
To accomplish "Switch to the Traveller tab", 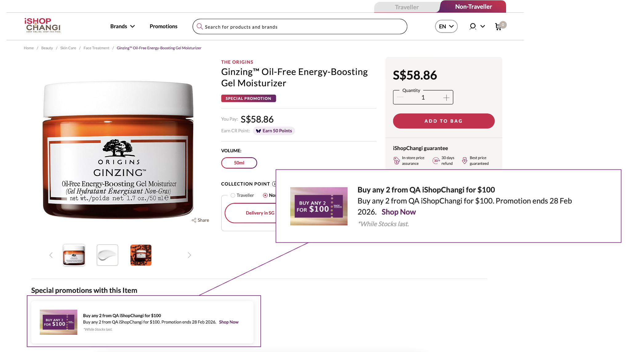I will pos(406,7).
